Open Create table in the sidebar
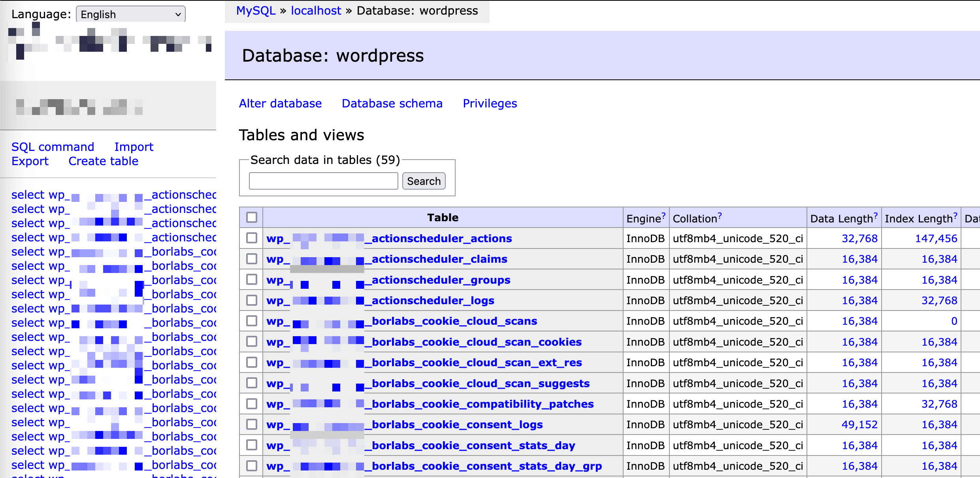This screenshot has width=980, height=478. tap(103, 161)
